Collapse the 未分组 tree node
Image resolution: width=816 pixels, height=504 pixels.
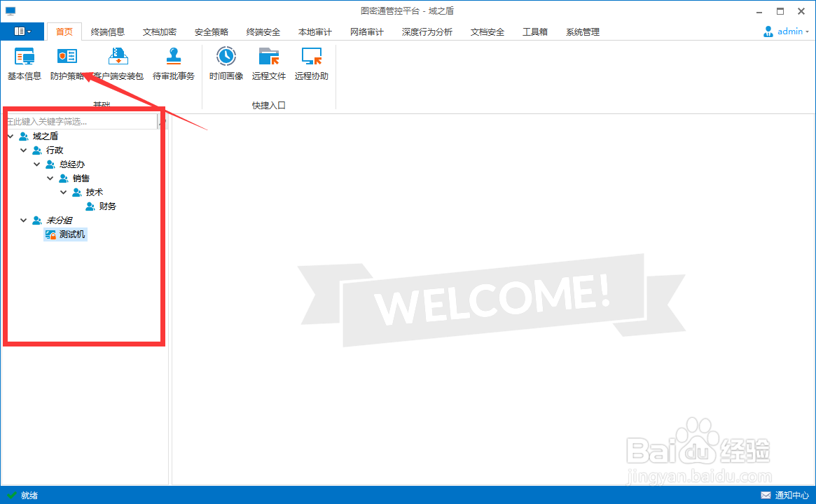pyautogui.click(x=23, y=220)
